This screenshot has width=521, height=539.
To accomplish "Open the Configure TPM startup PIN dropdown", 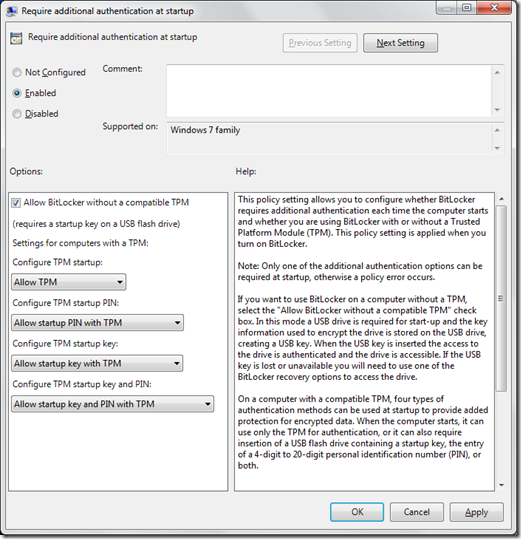I will [x=97, y=323].
